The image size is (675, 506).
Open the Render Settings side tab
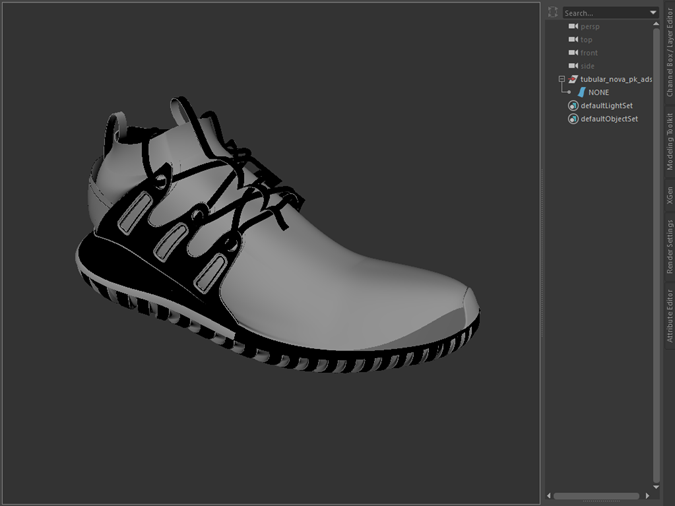click(669, 246)
